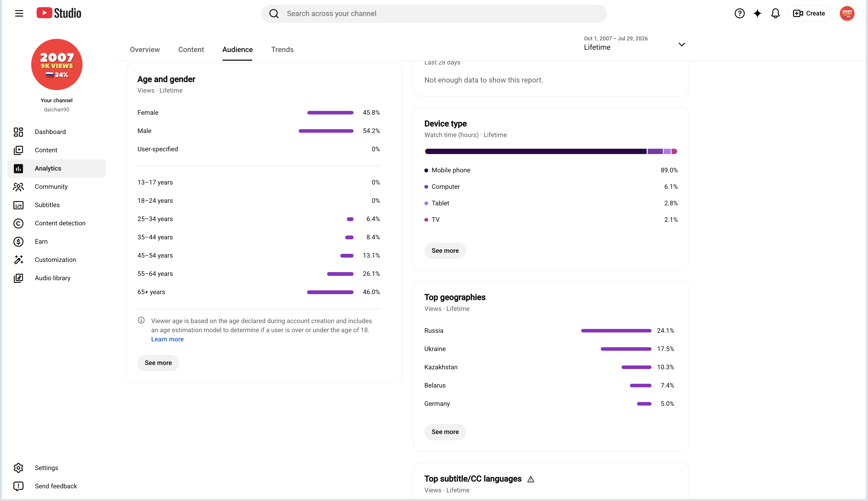868x501 pixels.
Task: Open the hamburger navigation menu
Action: click(x=19, y=13)
